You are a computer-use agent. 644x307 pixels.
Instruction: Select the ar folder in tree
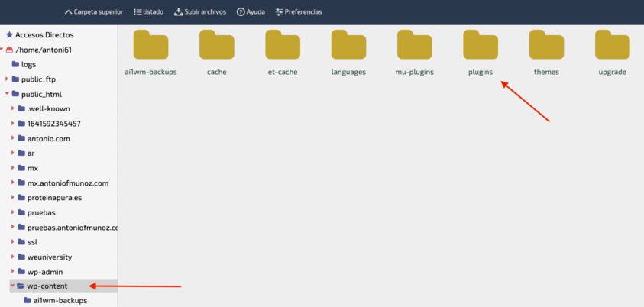point(31,153)
